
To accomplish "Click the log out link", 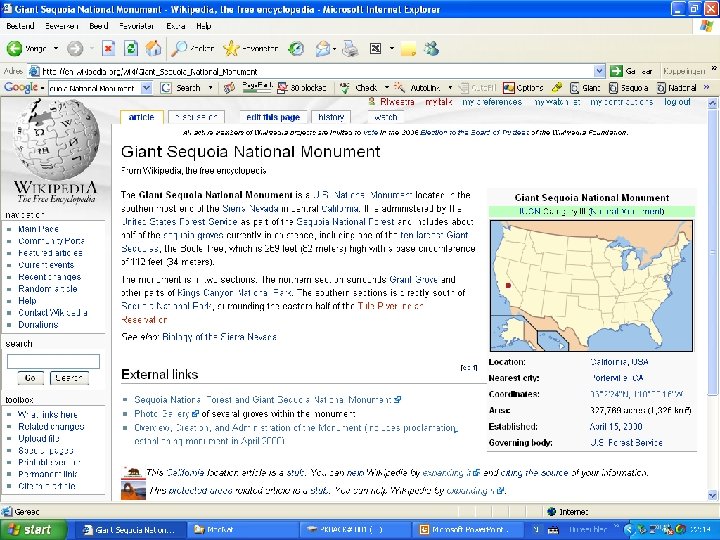I will click(677, 102).
